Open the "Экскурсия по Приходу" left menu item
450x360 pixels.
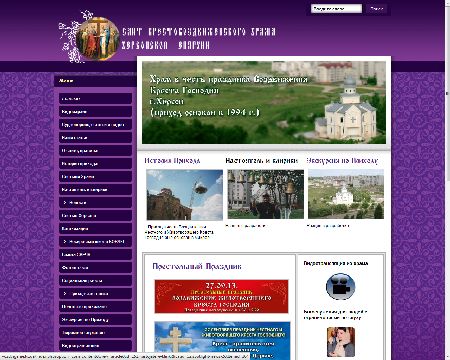pos(95,320)
